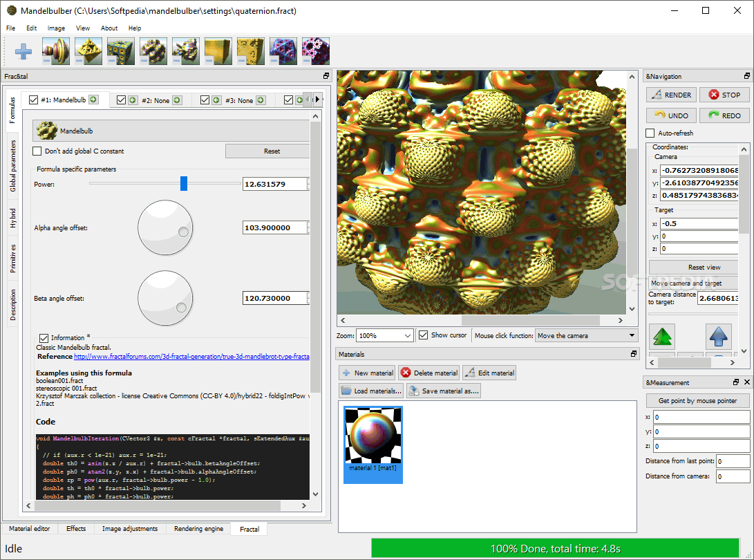Open the Mouse click function dropdown
This screenshot has height=560, width=754.
point(587,336)
